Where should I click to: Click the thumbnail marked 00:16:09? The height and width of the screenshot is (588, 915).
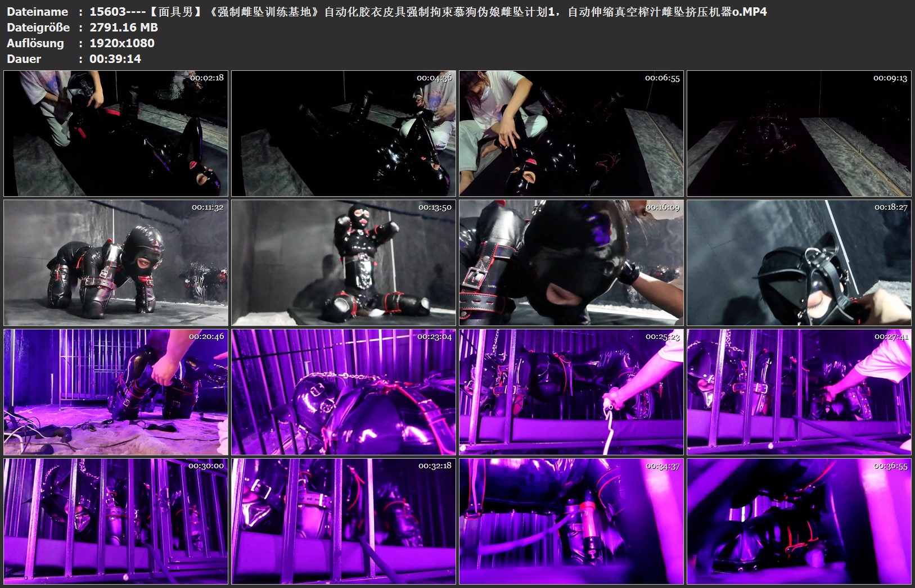point(571,263)
